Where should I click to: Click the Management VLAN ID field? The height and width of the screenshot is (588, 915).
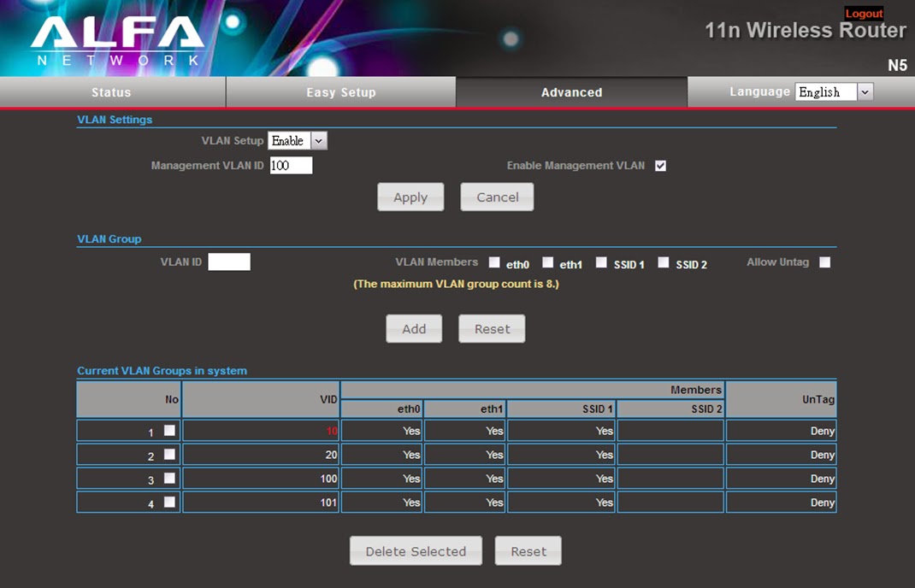point(291,166)
